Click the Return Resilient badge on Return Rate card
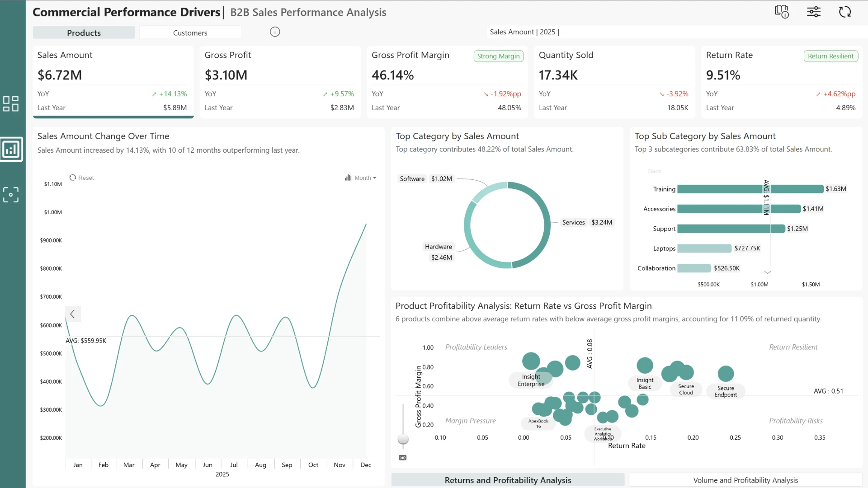 pos(830,56)
